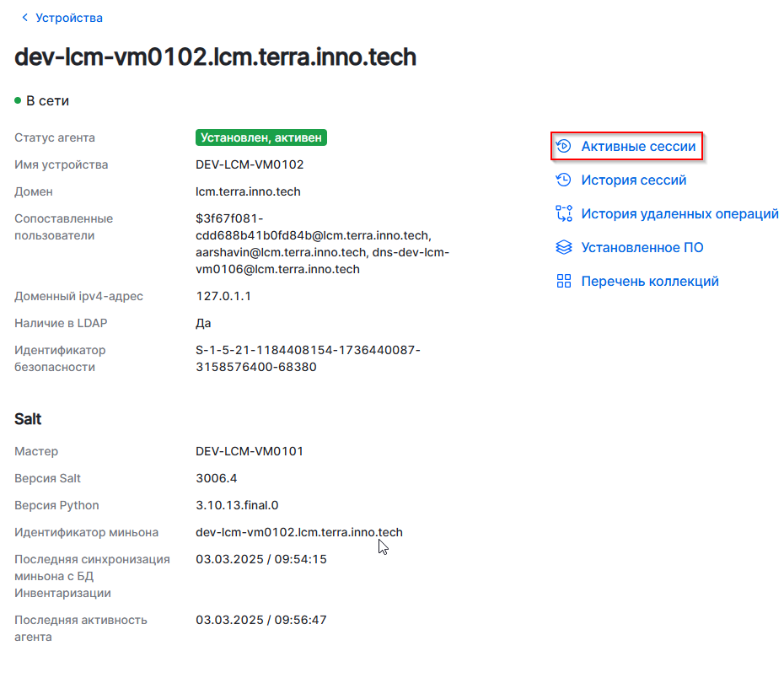Open the История сессий link

coord(633,180)
